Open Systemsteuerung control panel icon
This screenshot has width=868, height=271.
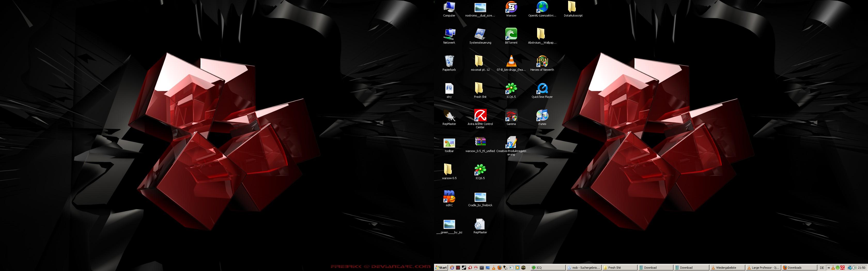click(480, 36)
